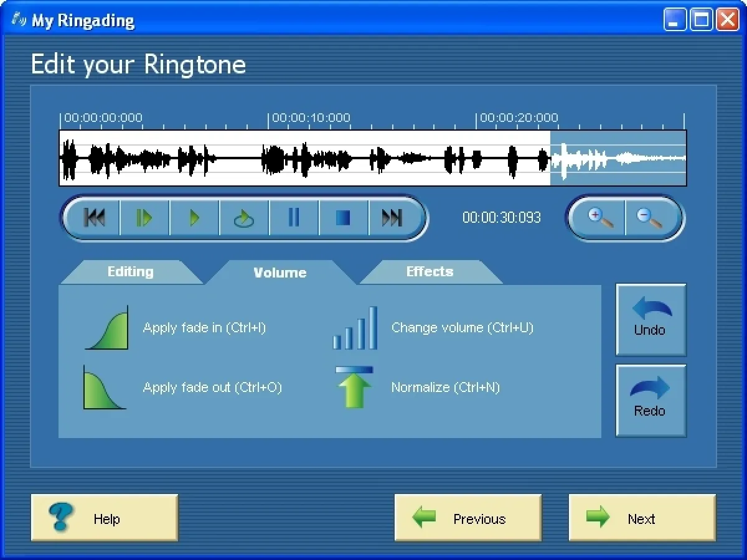747x560 pixels.
Task: Open the Effects tab
Action: click(430, 272)
